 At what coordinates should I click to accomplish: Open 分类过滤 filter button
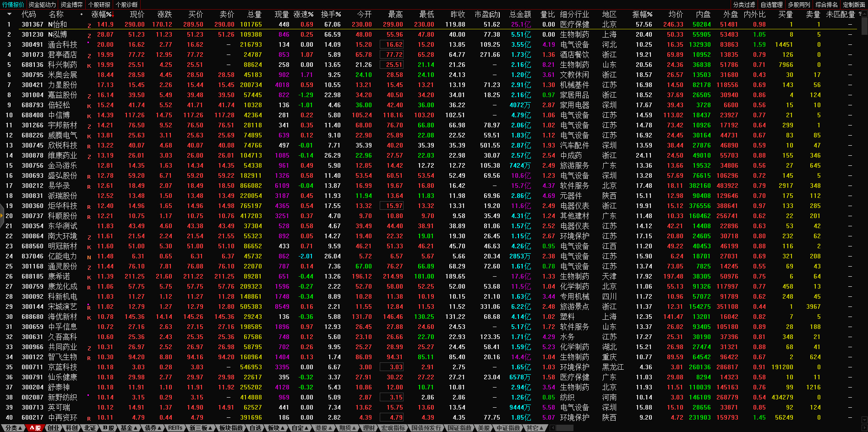pyautogui.click(x=744, y=5)
